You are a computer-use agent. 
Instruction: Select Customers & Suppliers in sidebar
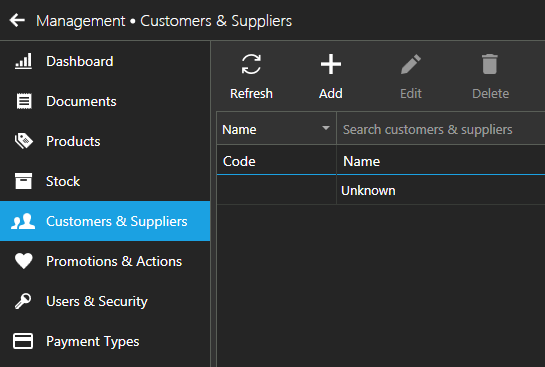(105, 221)
